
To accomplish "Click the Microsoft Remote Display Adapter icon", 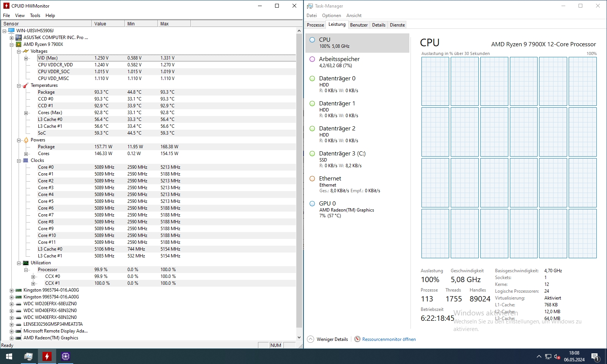I will coord(18,331).
